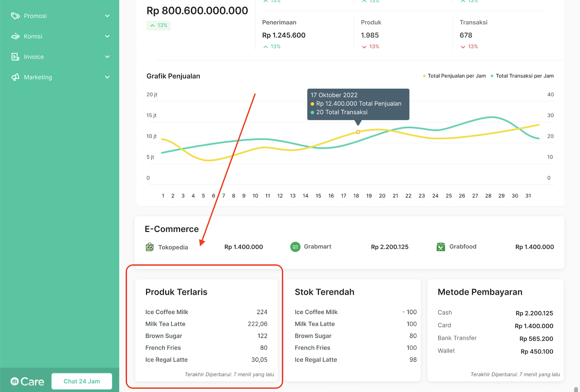Select day 1 on chart axis
This screenshot has width=580, height=392.
pyautogui.click(x=163, y=196)
